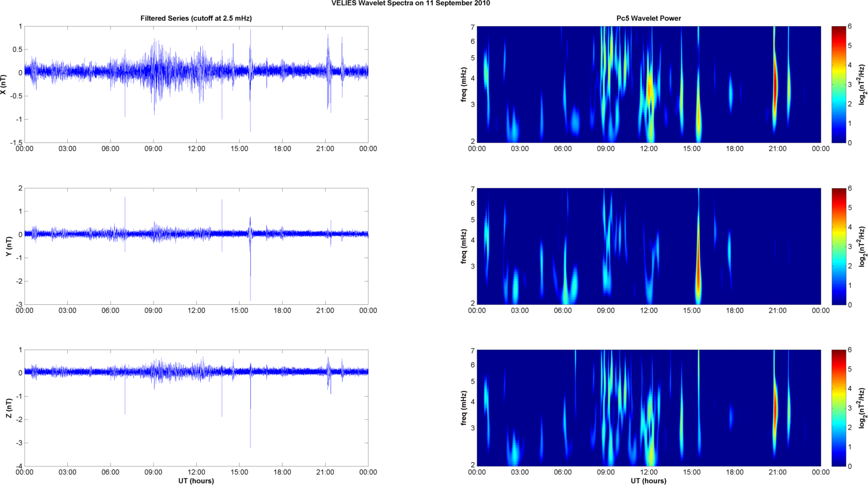
Task: Click the "2" frequency tick of the Z-component spectrogram
Action: point(473,465)
